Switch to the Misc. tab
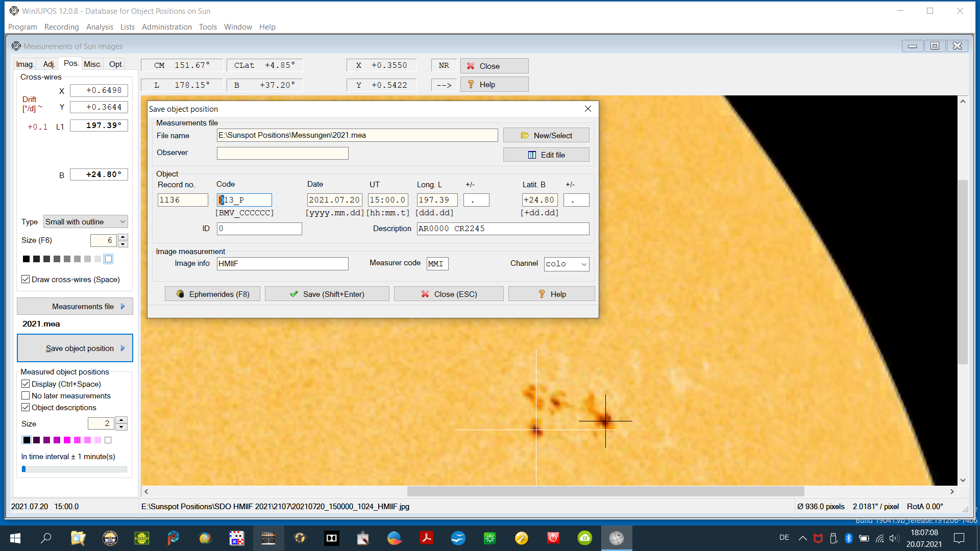 click(92, 63)
